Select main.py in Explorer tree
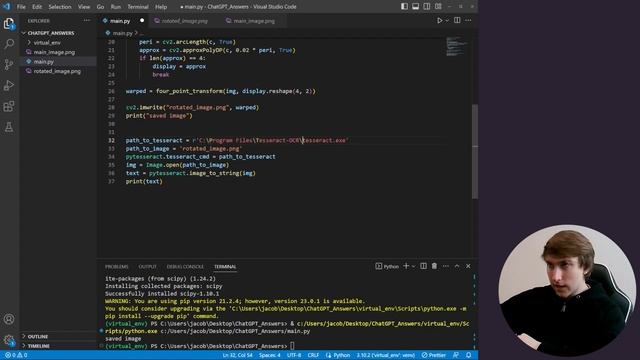Image resolution: width=640 pixels, height=360 pixels. click(44, 62)
